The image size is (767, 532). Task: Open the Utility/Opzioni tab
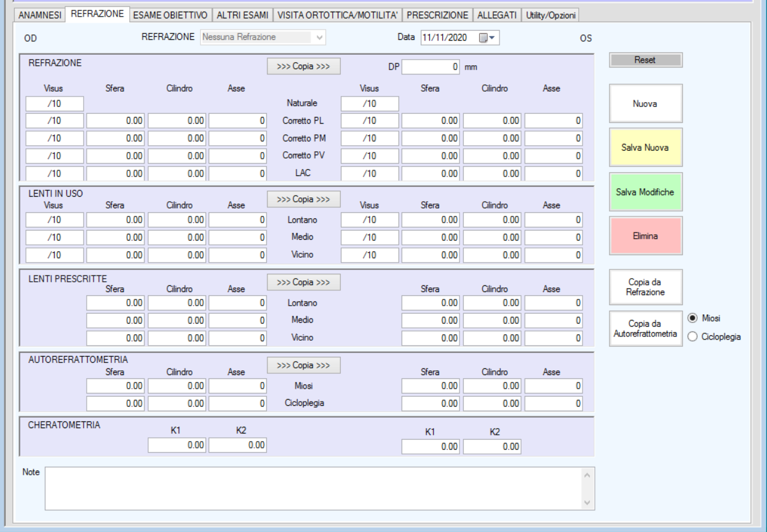tap(550, 15)
